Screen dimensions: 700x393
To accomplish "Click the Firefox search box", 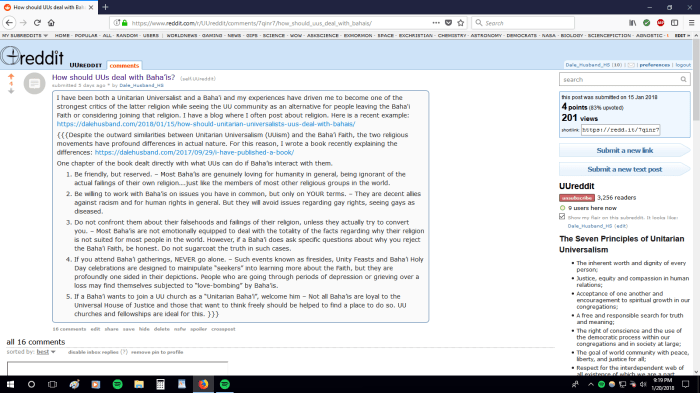I will pos(523,23).
